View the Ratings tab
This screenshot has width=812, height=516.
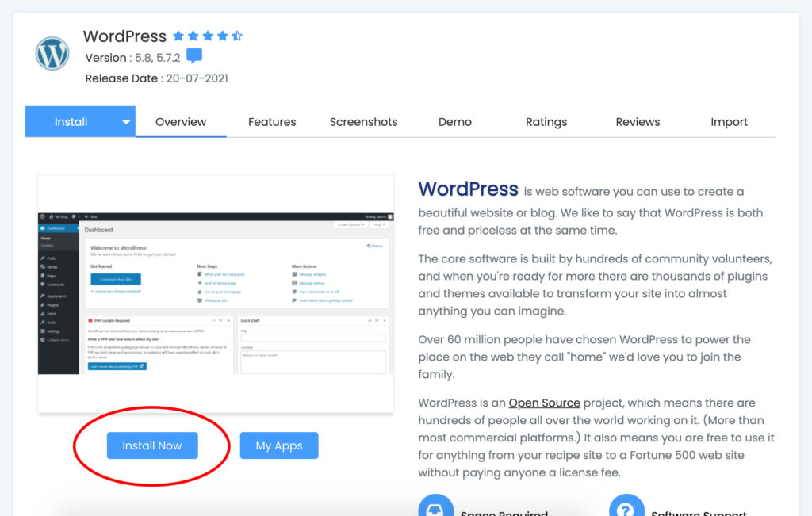[546, 122]
